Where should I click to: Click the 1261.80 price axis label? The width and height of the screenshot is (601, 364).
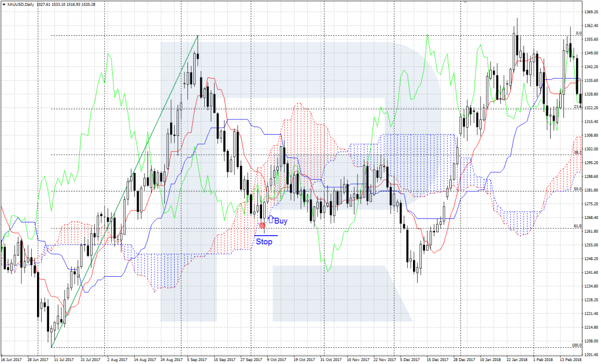592,232
